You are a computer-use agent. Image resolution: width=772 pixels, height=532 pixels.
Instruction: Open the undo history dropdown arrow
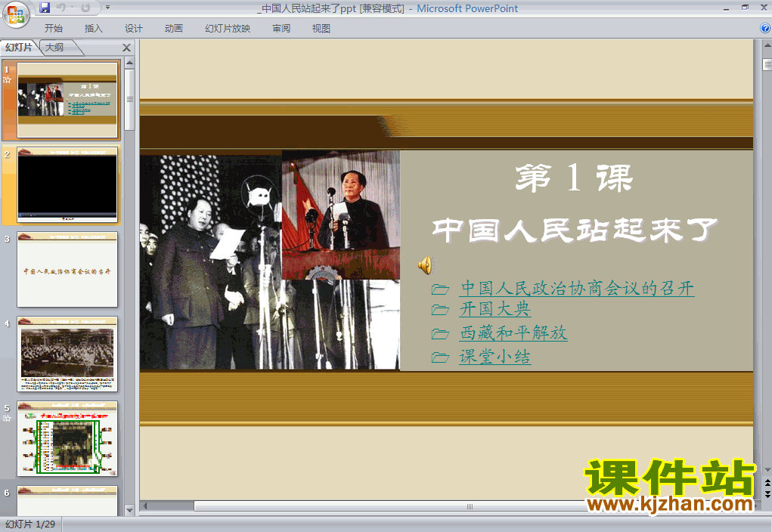[72, 8]
